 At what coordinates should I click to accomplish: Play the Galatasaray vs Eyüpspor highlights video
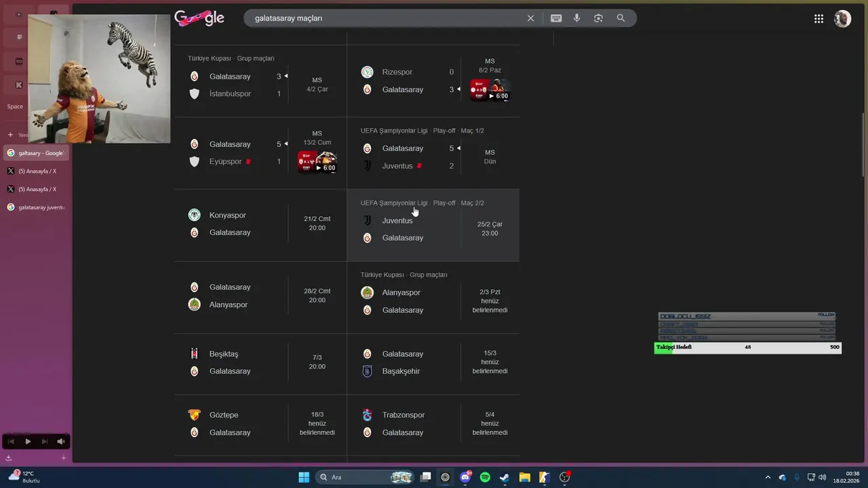[317, 161]
